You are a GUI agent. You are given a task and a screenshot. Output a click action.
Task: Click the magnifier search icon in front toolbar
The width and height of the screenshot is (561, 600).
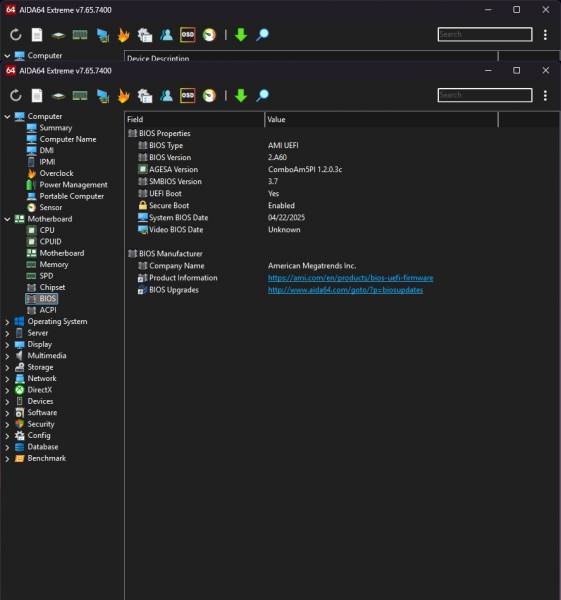click(x=263, y=96)
